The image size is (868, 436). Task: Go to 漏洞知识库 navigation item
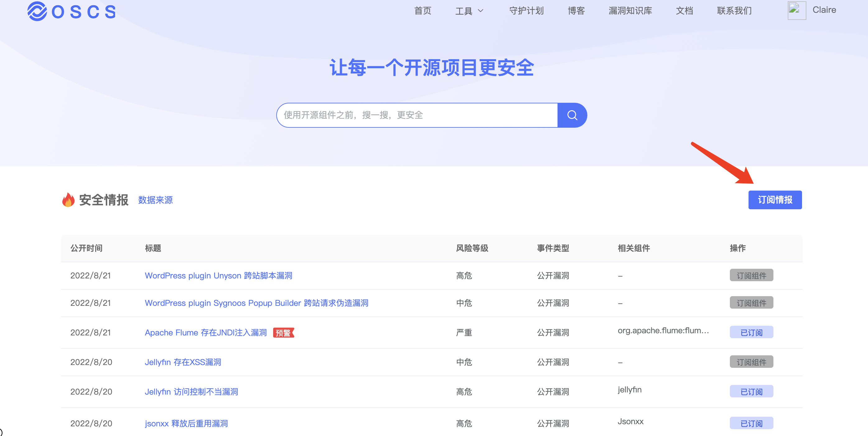[630, 11]
